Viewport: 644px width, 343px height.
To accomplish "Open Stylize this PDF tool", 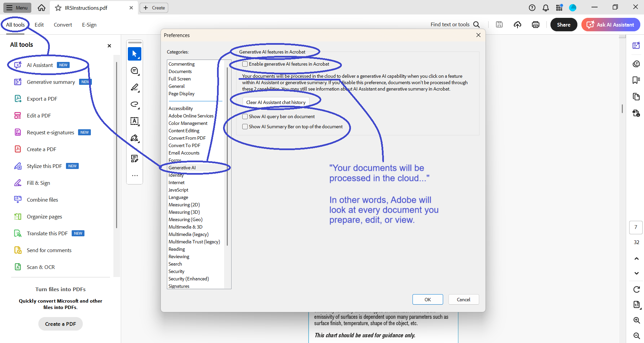I will pos(46,166).
